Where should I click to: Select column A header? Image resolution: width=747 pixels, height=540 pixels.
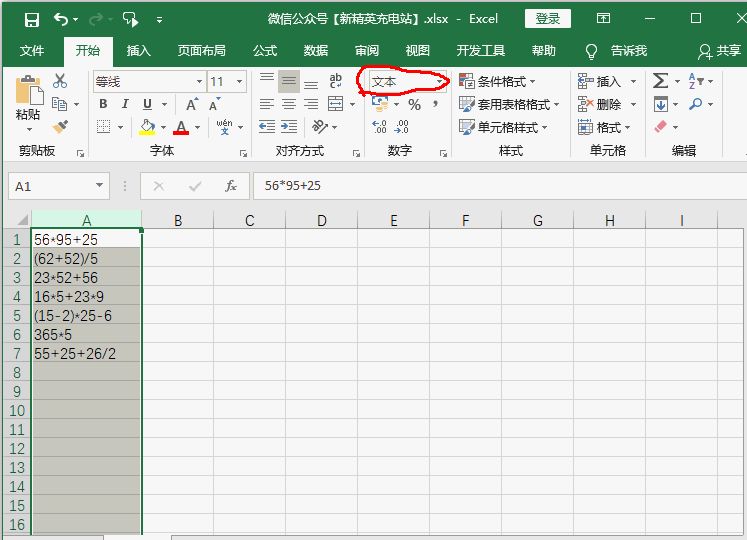[86, 220]
